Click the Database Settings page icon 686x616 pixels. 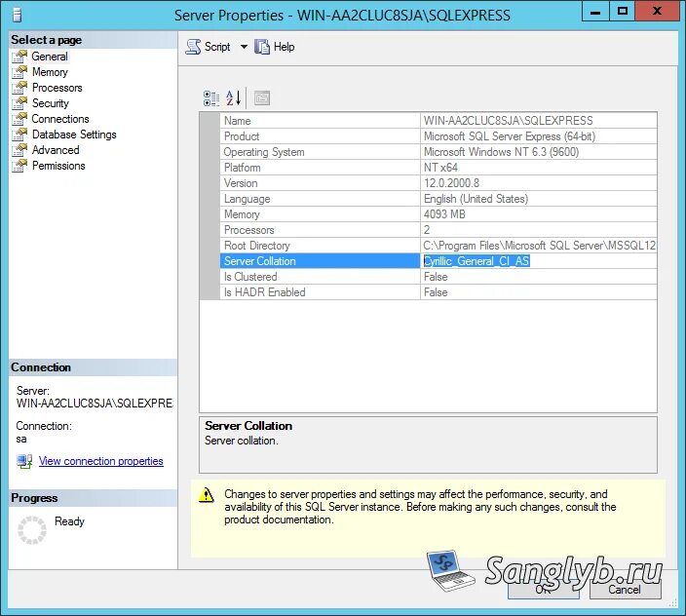click(19, 135)
